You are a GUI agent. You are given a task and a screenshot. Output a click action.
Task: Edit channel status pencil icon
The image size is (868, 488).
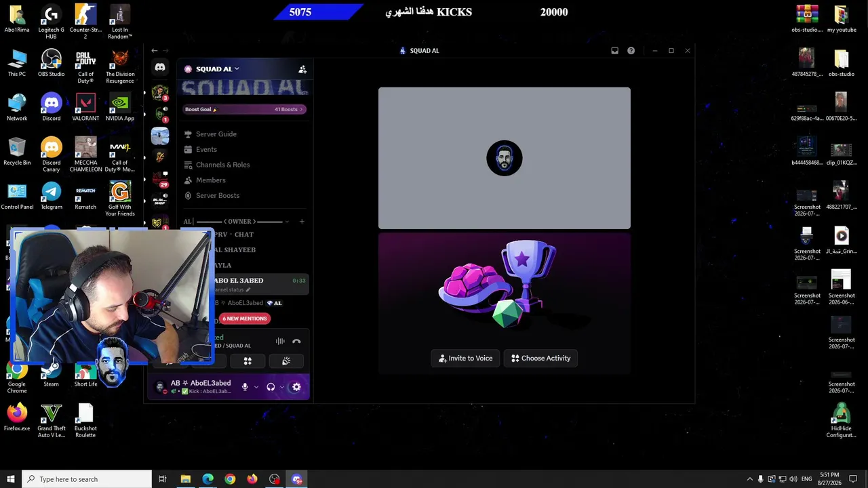[248, 290]
